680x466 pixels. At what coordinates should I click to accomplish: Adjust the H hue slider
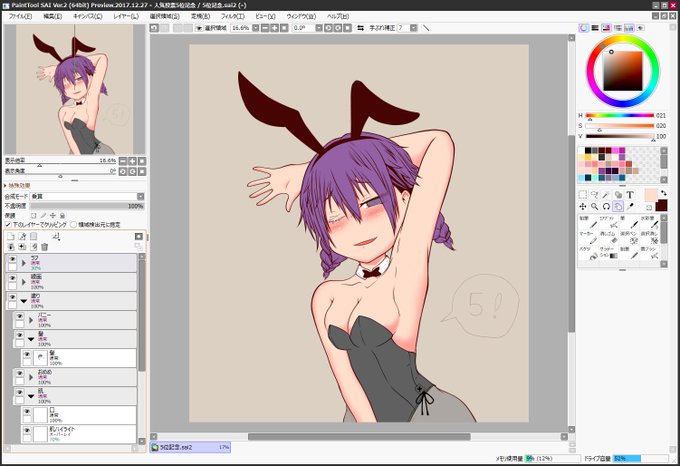pos(620,115)
